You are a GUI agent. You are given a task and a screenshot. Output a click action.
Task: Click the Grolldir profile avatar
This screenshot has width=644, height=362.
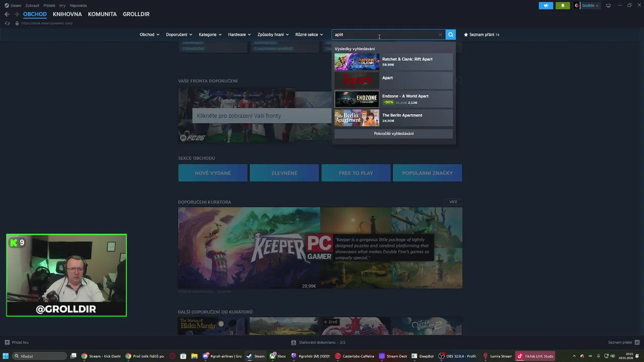pos(577,6)
